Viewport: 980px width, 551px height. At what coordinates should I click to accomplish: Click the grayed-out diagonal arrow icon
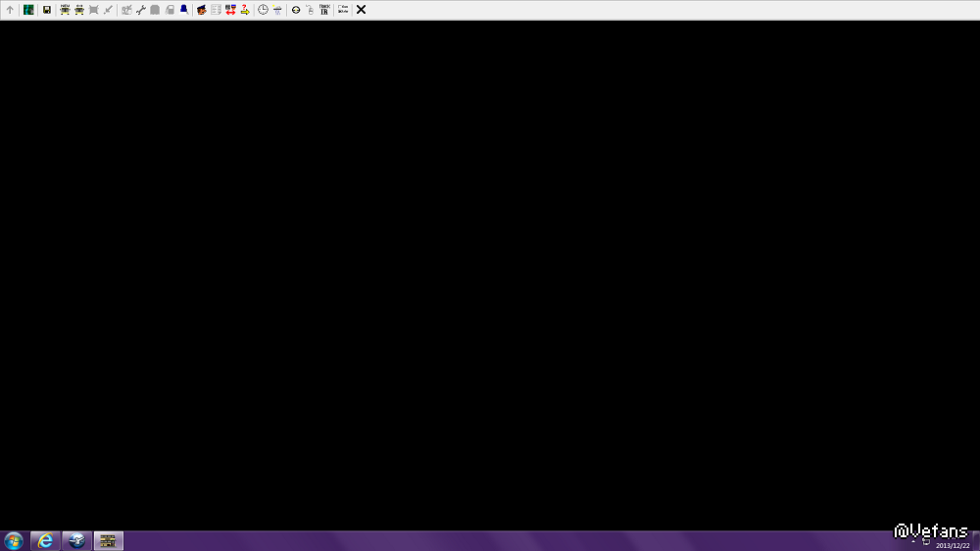(108, 10)
